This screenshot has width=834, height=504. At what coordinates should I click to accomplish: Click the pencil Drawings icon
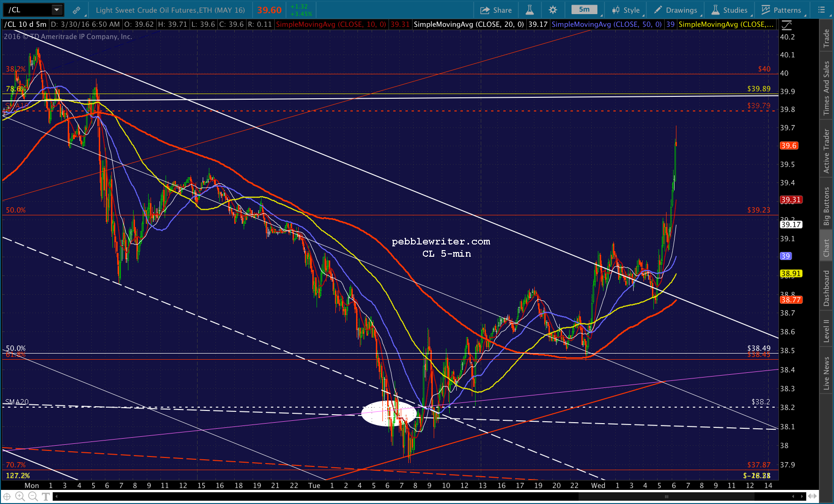pyautogui.click(x=658, y=10)
